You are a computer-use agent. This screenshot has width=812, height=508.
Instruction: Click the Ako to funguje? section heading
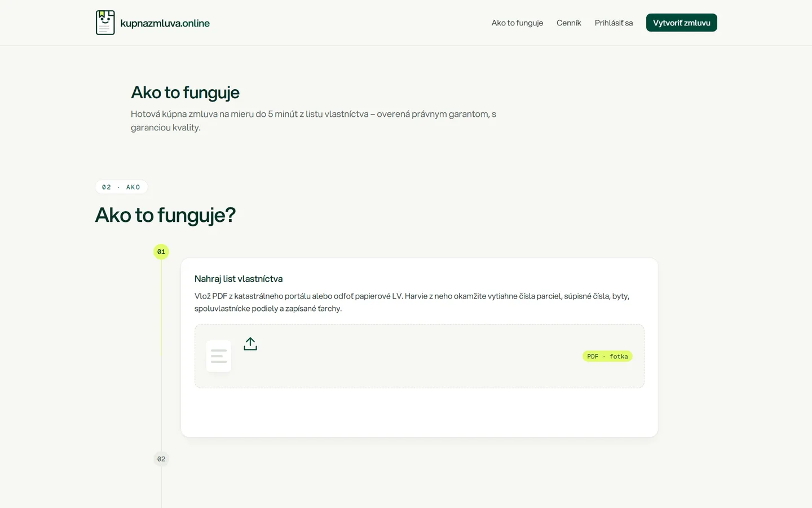[x=165, y=215]
